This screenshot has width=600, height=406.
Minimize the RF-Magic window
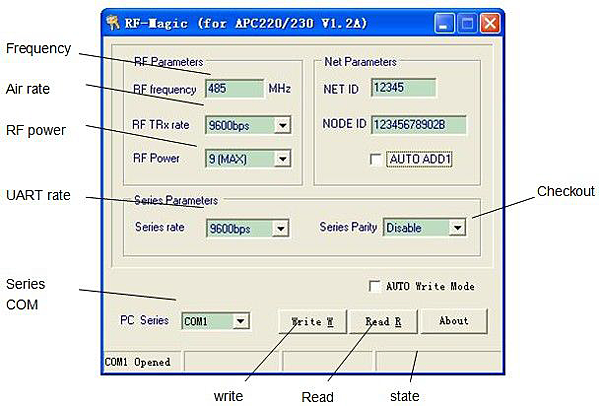(444, 24)
